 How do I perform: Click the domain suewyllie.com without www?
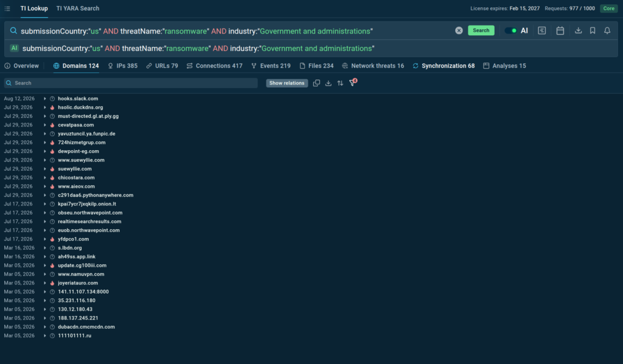[75, 169]
